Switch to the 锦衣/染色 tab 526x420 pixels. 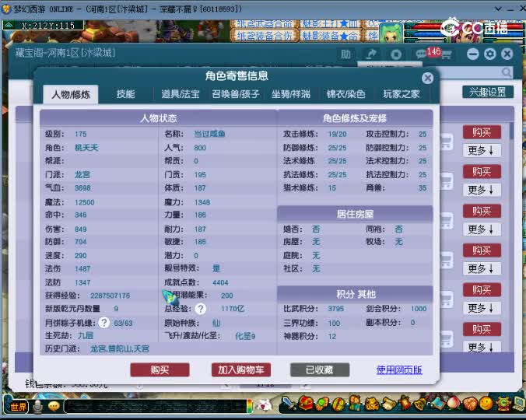[345, 94]
